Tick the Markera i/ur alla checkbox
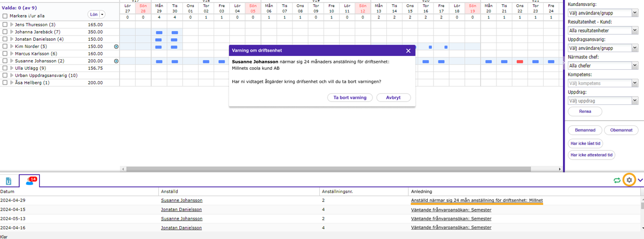The width and height of the screenshot is (644, 239). [5, 16]
